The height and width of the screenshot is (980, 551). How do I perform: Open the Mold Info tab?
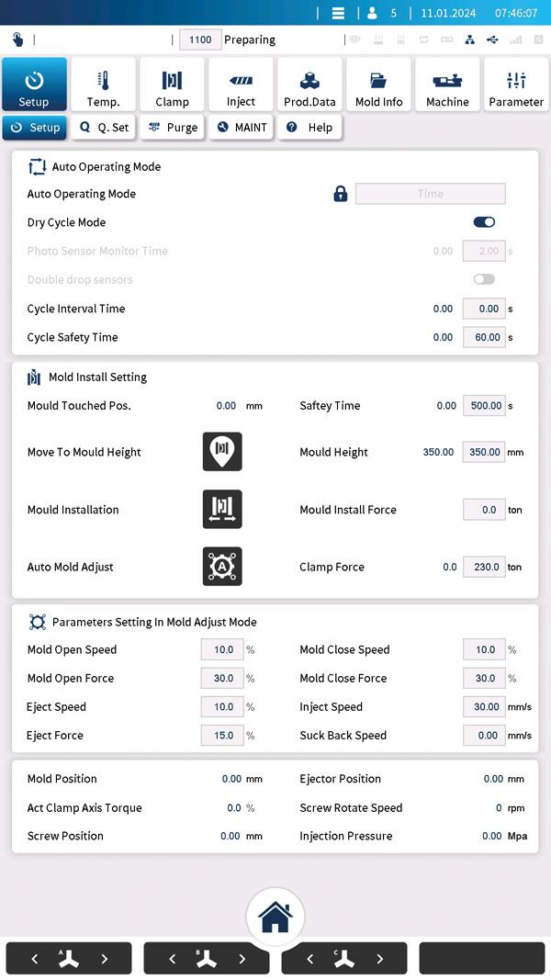tap(378, 85)
